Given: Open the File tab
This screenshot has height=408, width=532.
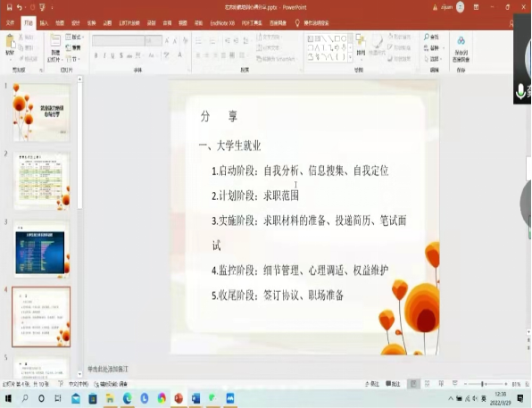Looking at the screenshot, I should tap(10, 23).
